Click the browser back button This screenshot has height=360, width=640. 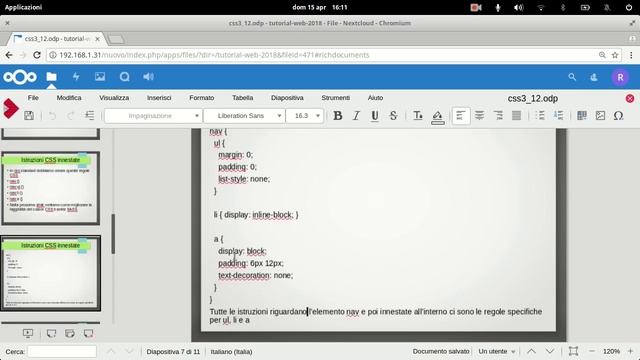pos(9,55)
